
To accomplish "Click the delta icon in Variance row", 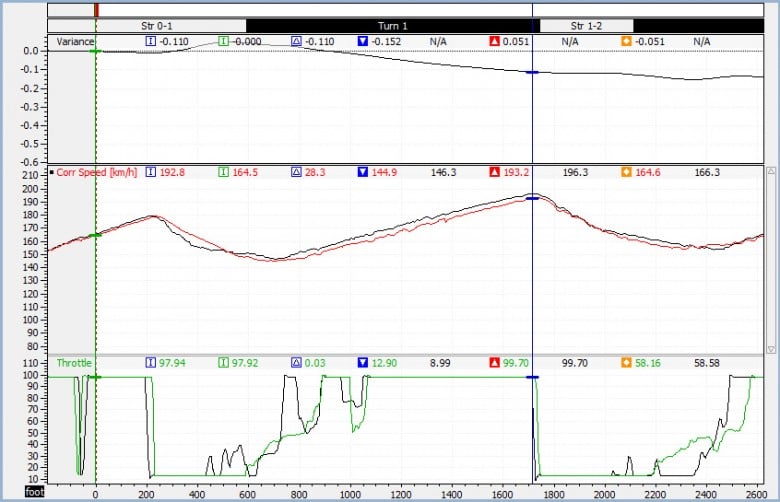I will coord(296,41).
